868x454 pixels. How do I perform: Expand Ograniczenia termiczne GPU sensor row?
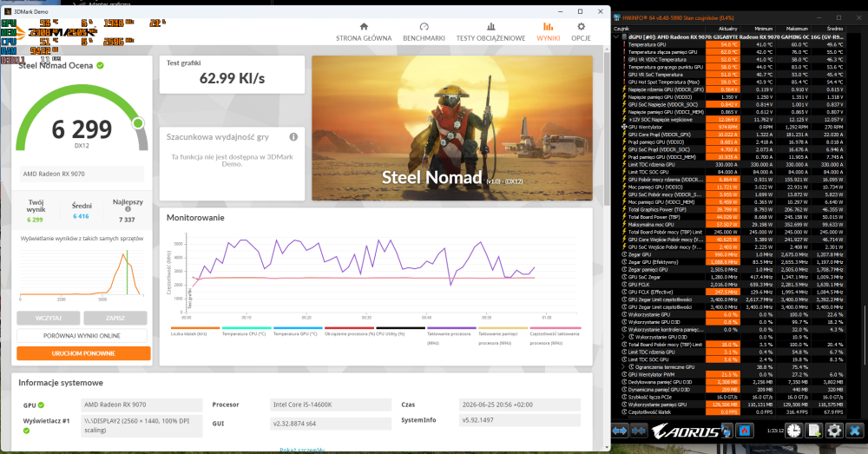pyautogui.click(x=624, y=366)
